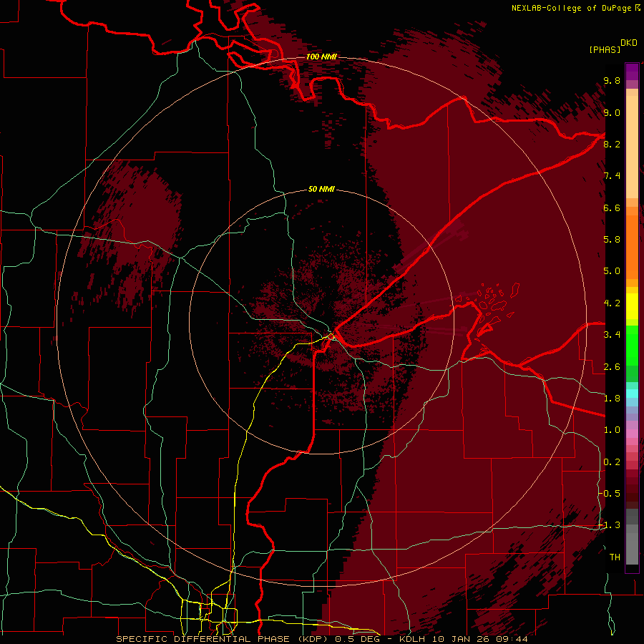Pick the bright green color bar segment
The width and height of the screenshot is (644, 644).
[x=632, y=346]
